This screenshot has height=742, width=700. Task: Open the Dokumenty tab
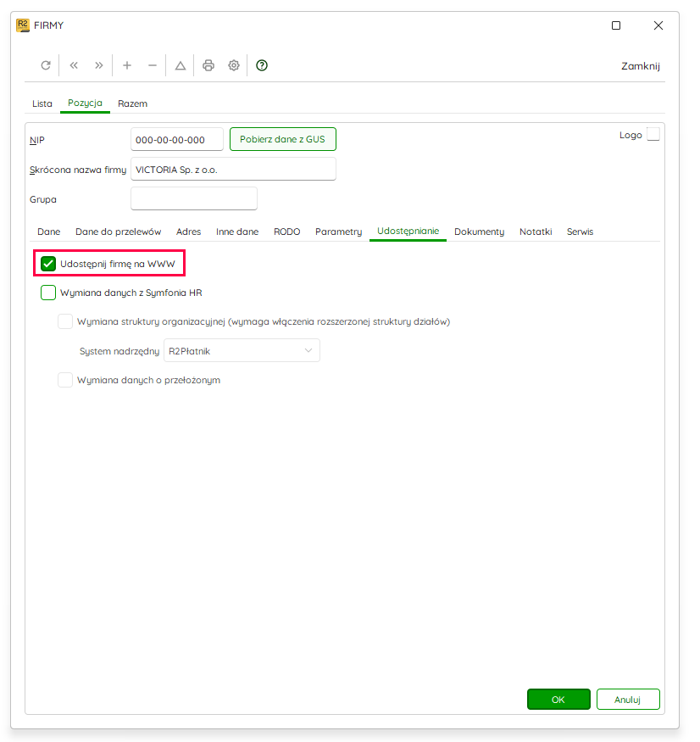click(x=479, y=232)
